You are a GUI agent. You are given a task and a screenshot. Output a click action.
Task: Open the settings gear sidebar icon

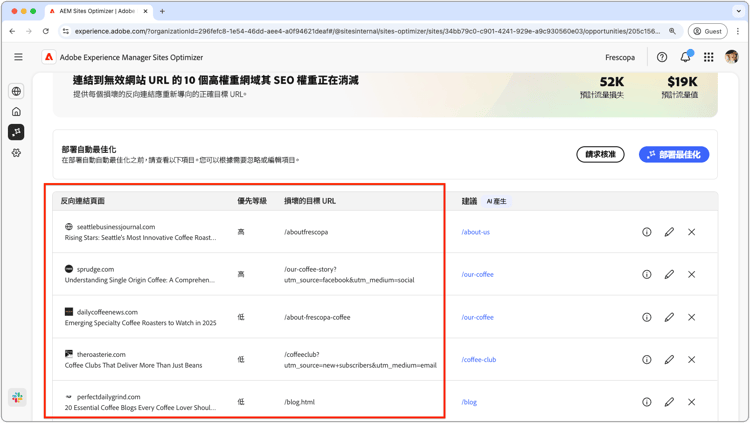16,153
